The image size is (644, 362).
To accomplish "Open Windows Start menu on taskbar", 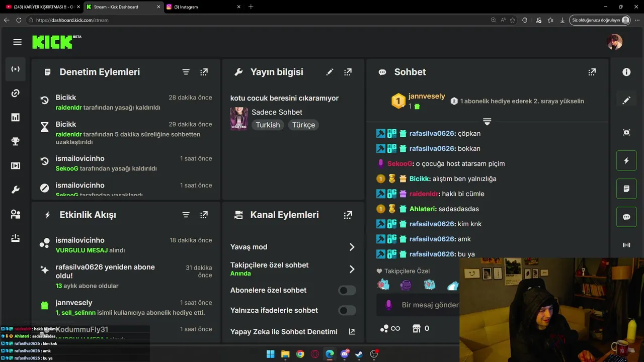I will click(x=270, y=354).
